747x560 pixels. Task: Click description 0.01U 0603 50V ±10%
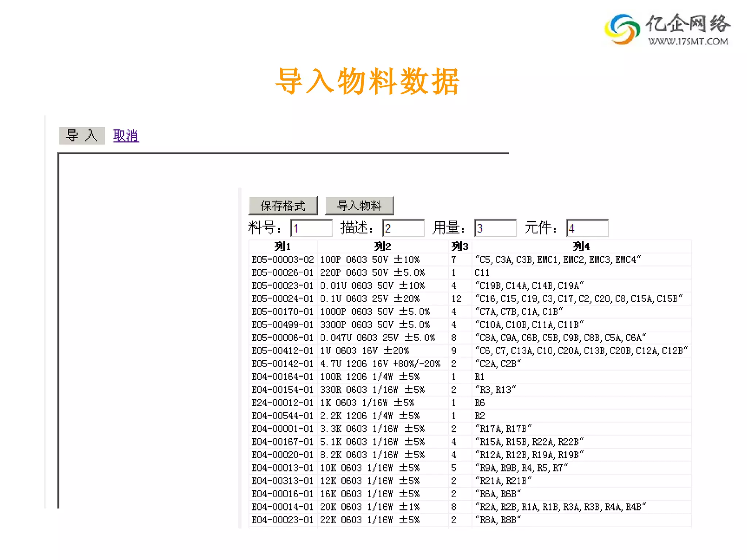coord(383,285)
